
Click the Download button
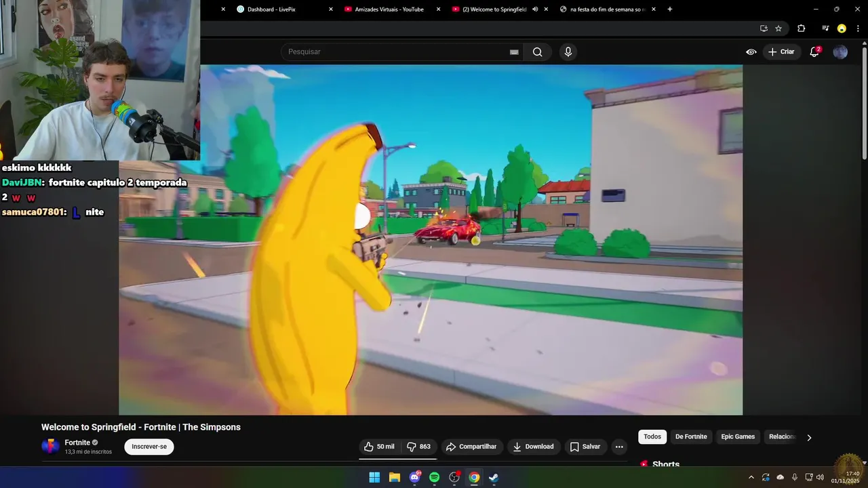coord(534,447)
